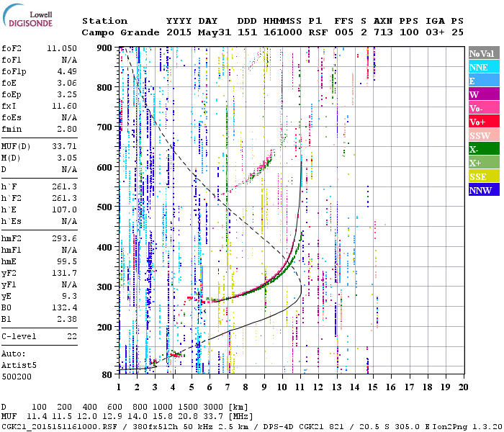Click the foF1p value 4.49
Image resolution: width=504 pixels, height=432 pixels.
pos(67,71)
